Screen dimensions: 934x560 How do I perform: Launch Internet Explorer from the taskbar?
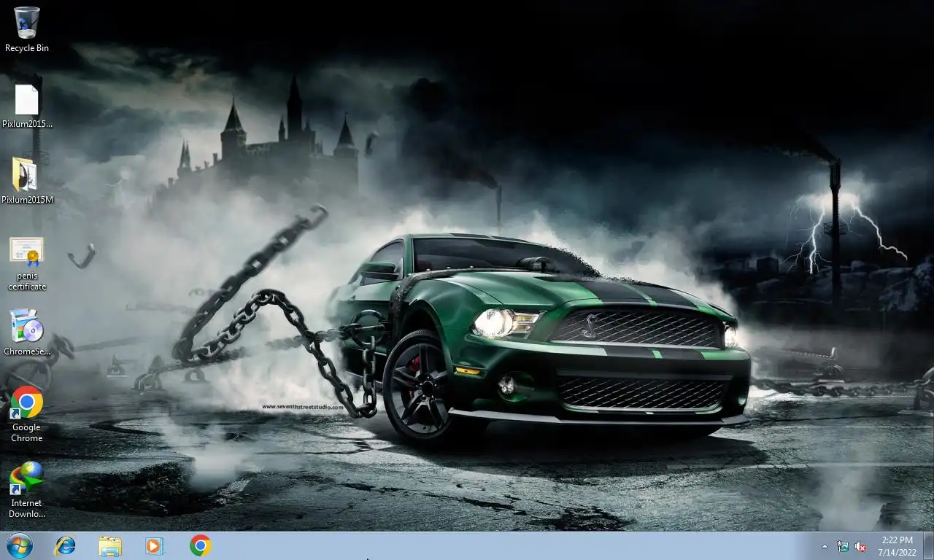(66, 545)
